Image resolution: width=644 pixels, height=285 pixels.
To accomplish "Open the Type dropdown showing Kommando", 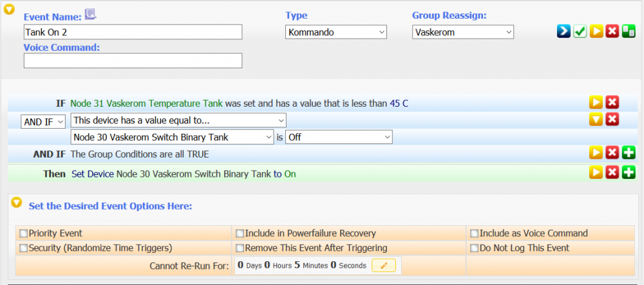I will point(336,32).
